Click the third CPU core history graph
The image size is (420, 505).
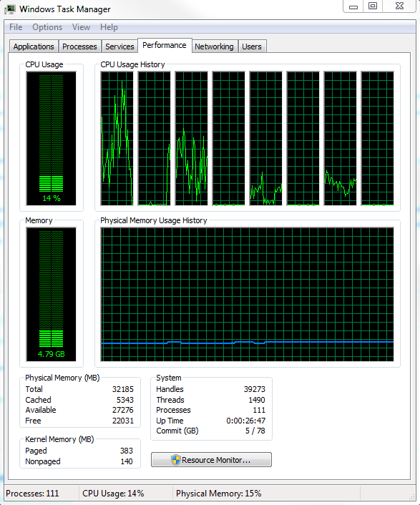pyautogui.click(x=191, y=139)
